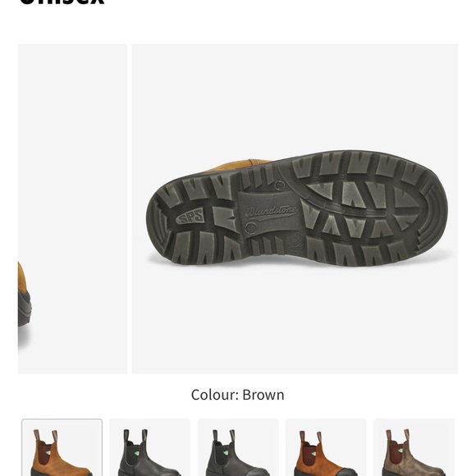
Task: Choose the rustic grey-brown boot colour
Action: point(414,447)
